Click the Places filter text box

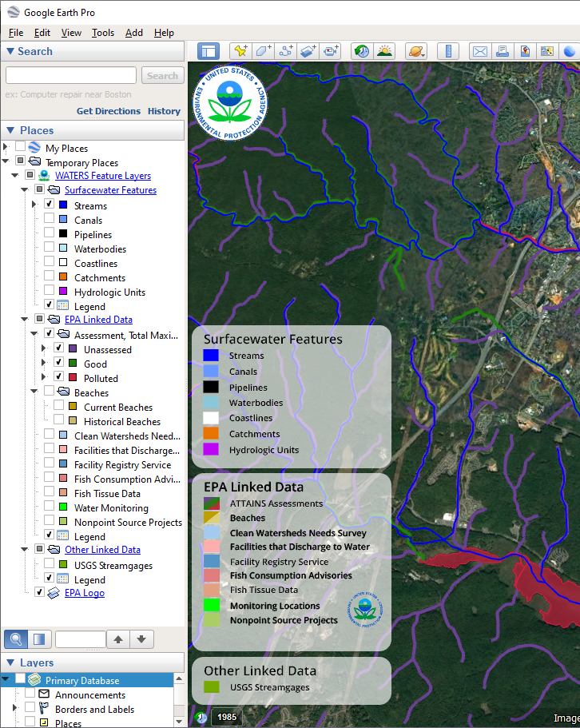81,639
